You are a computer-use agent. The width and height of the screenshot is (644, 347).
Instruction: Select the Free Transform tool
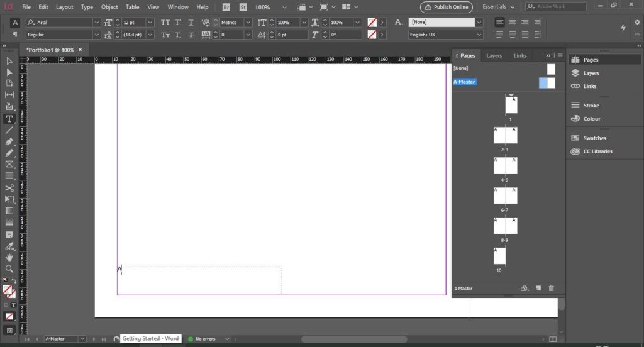coord(9,199)
